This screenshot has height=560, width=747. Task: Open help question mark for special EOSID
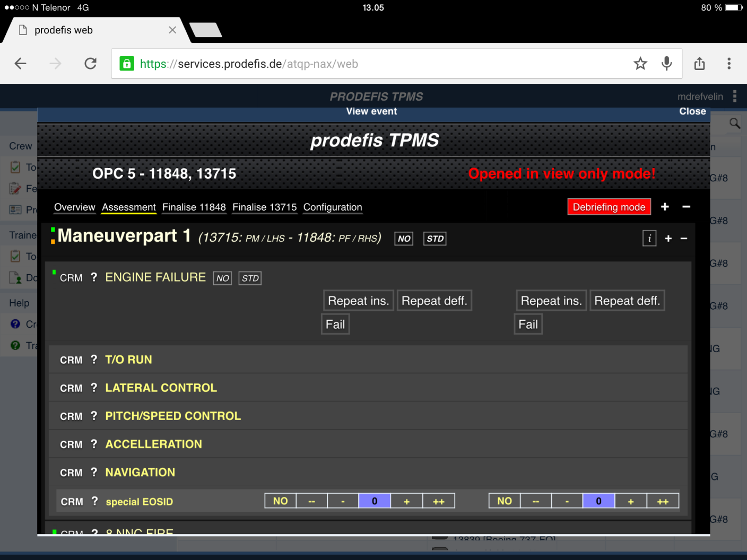coord(94,501)
